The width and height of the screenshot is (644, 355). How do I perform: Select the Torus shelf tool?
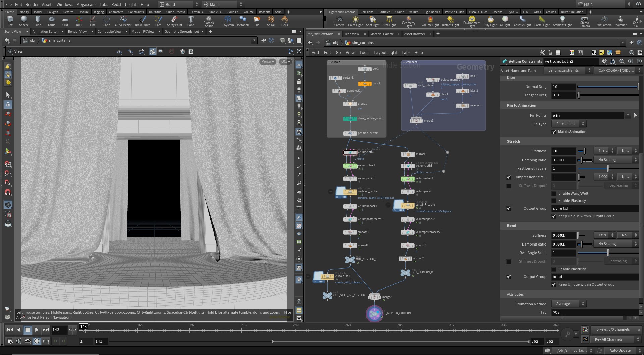tap(51, 21)
